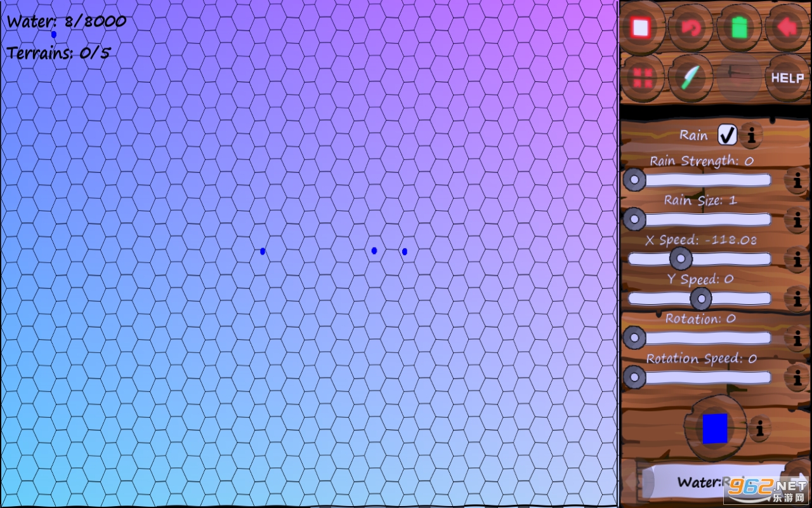Show info for Rain Size
This screenshot has height=508, width=812.
(796, 220)
